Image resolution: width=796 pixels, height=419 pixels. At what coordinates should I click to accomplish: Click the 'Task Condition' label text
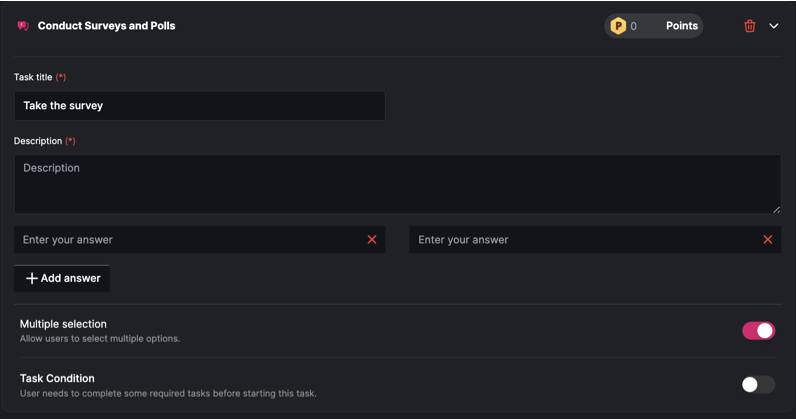click(57, 378)
